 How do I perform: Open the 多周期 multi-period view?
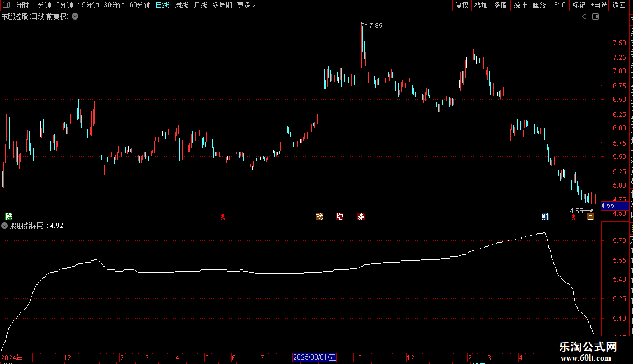pyautogui.click(x=222, y=5)
